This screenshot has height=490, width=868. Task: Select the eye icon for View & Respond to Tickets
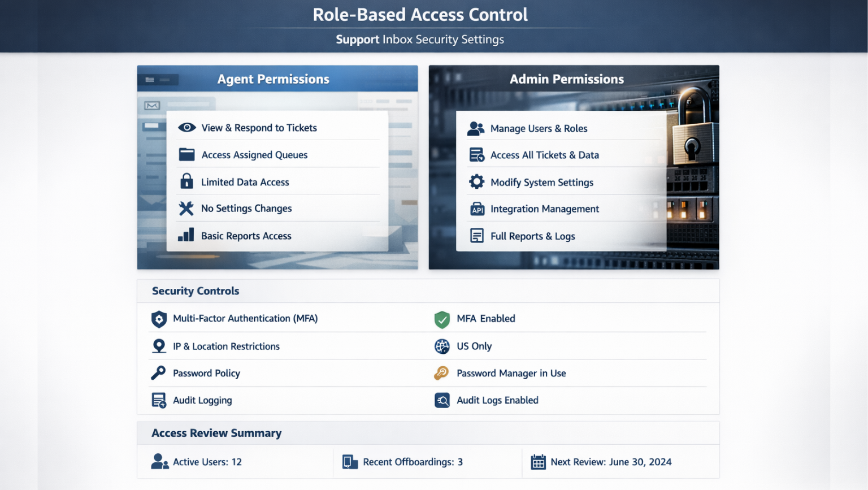pyautogui.click(x=187, y=127)
